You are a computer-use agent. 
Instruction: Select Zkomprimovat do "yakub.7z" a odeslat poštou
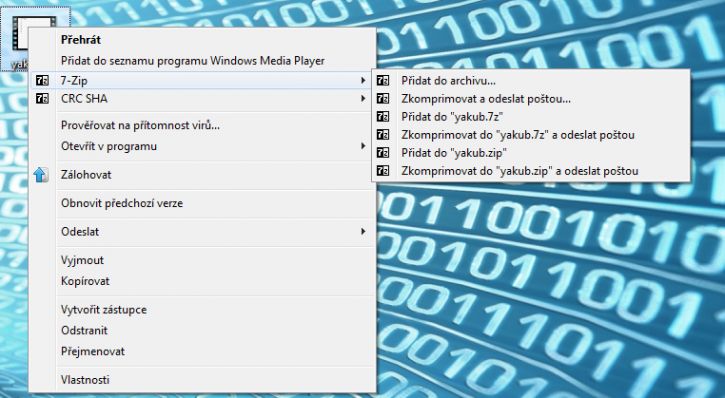(x=531, y=135)
